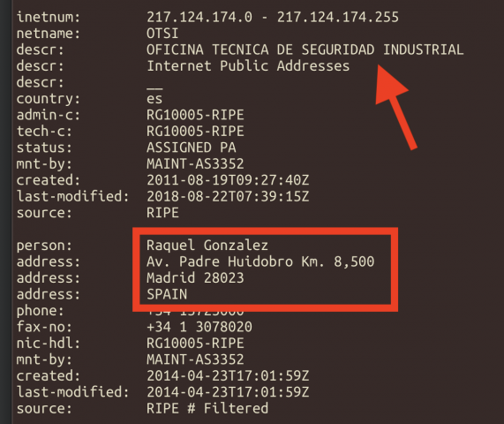Click the person record created timestamp 2014-04-23T17:01:59Z
The width and height of the screenshot is (504, 424).
point(228,375)
